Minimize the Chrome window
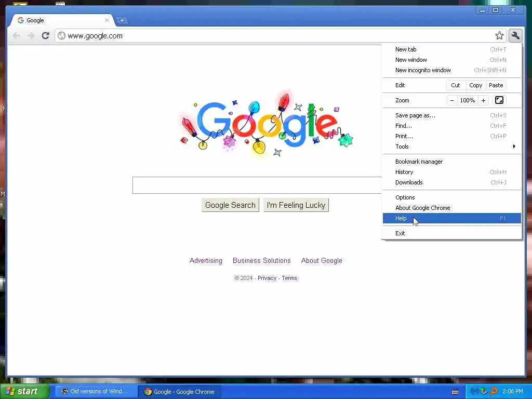Image resolution: width=532 pixels, height=399 pixels. 483,10
